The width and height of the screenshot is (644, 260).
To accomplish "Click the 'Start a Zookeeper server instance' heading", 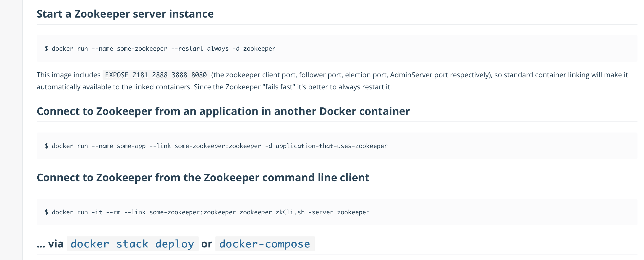I will (125, 14).
